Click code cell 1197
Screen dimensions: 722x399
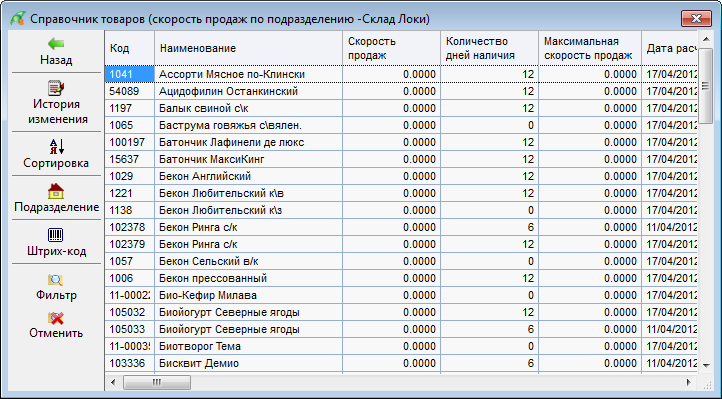point(130,108)
